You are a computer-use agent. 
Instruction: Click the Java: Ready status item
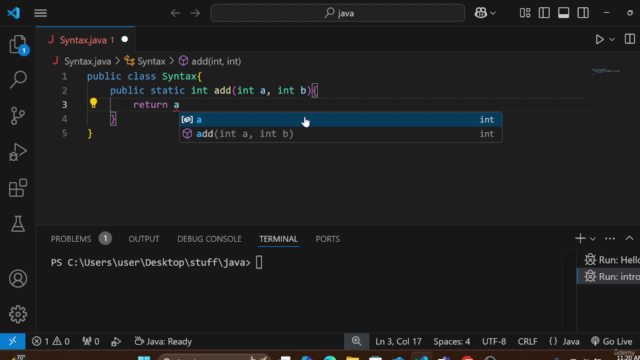pyautogui.click(x=163, y=341)
